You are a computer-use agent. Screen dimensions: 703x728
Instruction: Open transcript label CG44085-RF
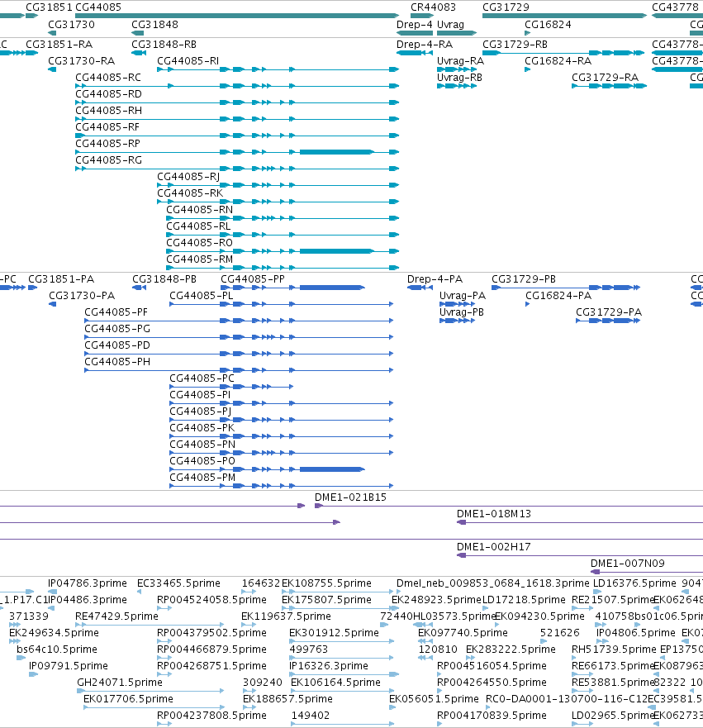(107, 126)
